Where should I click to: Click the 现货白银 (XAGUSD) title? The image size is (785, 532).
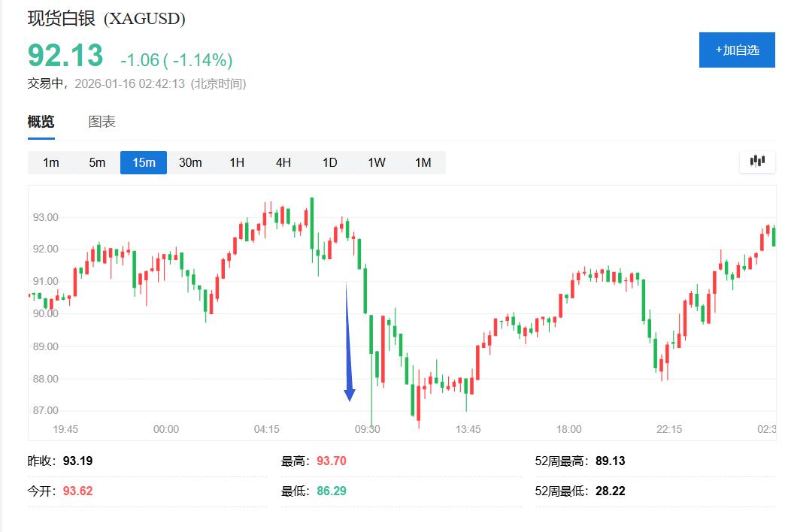pos(106,19)
